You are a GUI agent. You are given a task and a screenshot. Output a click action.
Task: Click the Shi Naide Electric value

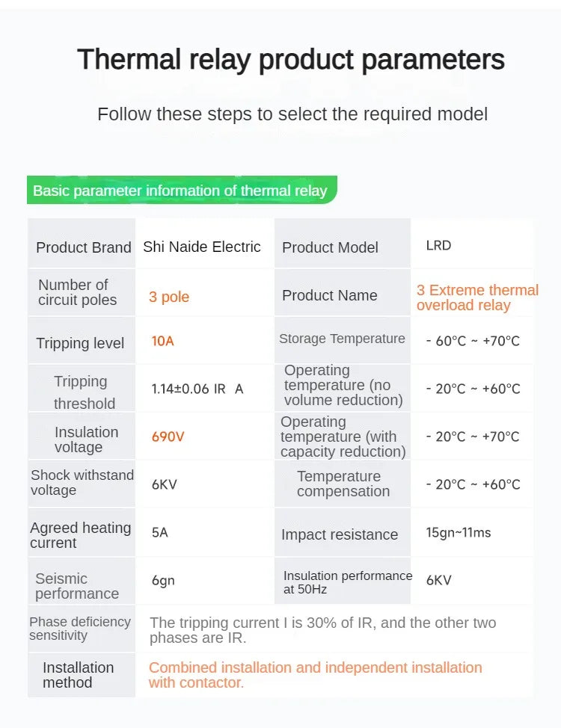(x=202, y=247)
